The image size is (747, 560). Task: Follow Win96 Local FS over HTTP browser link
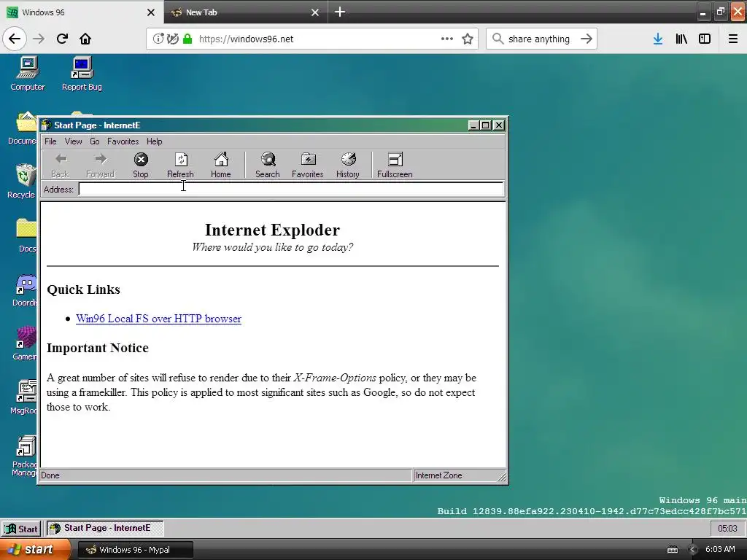[158, 319]
